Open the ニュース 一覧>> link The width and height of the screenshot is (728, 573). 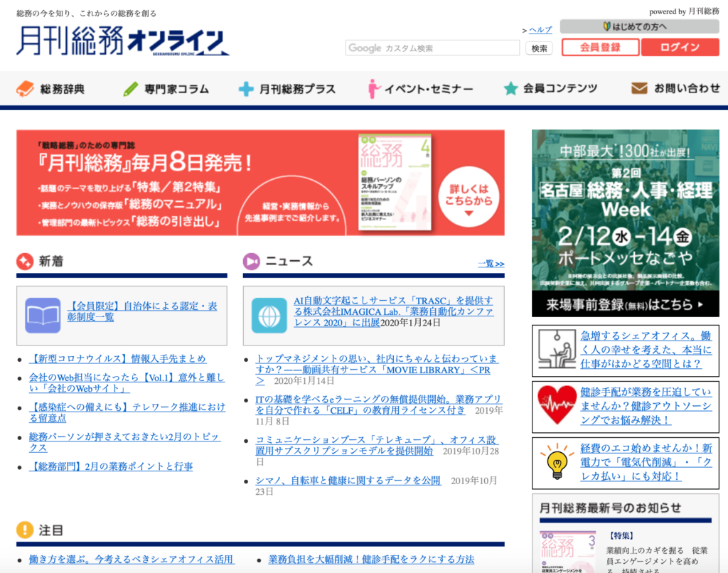(491, 264)
